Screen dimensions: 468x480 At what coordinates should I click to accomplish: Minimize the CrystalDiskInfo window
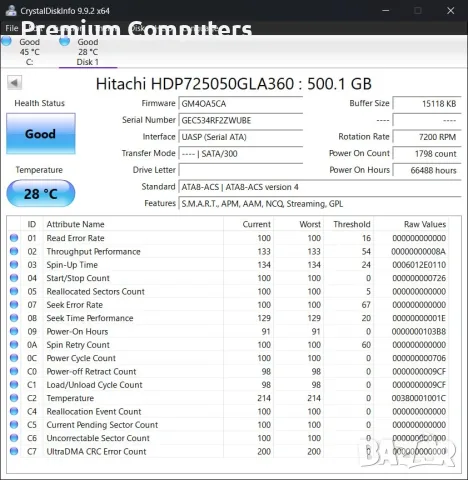coord(386,11)
